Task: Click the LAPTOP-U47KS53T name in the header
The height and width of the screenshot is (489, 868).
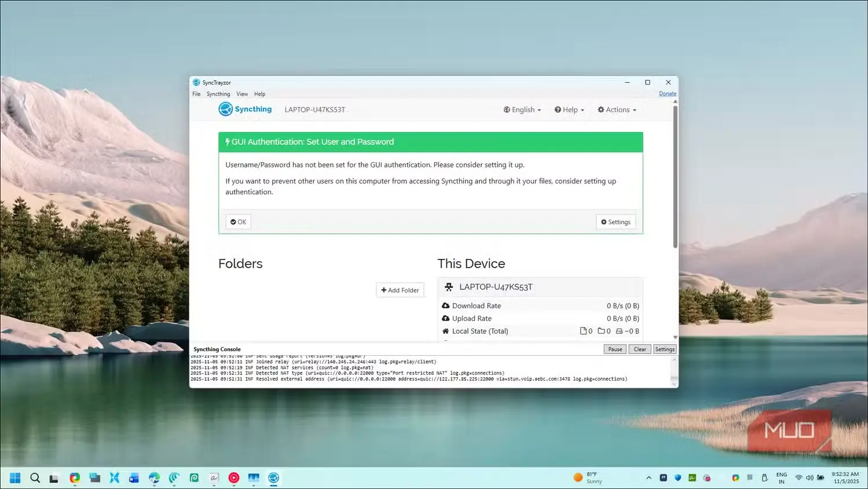Action: tap(315, 110)
